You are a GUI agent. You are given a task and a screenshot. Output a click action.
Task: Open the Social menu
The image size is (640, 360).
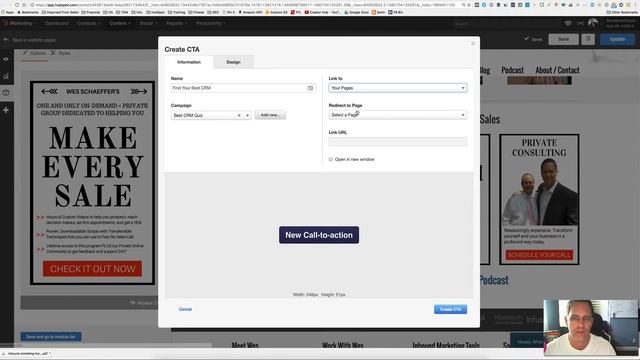(x=148, y=23)
